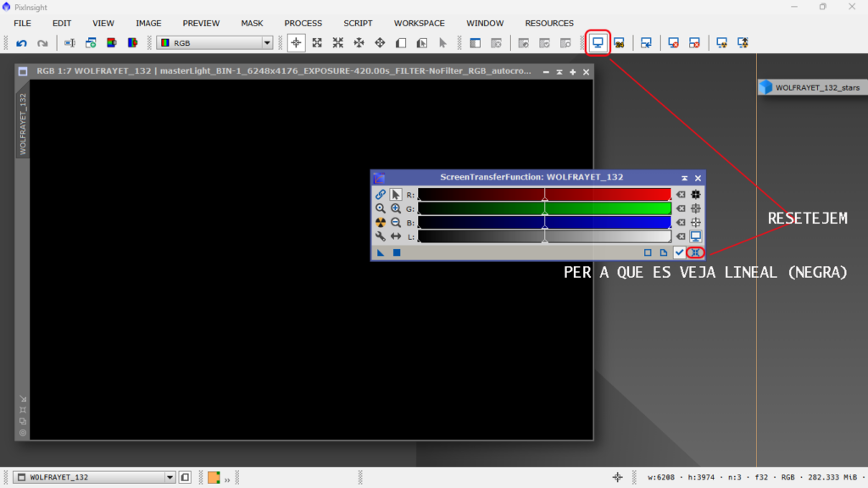This screenshot has height=488, width=868.
Task: Click the luminance L channel slider
Action: coord(545,236)
